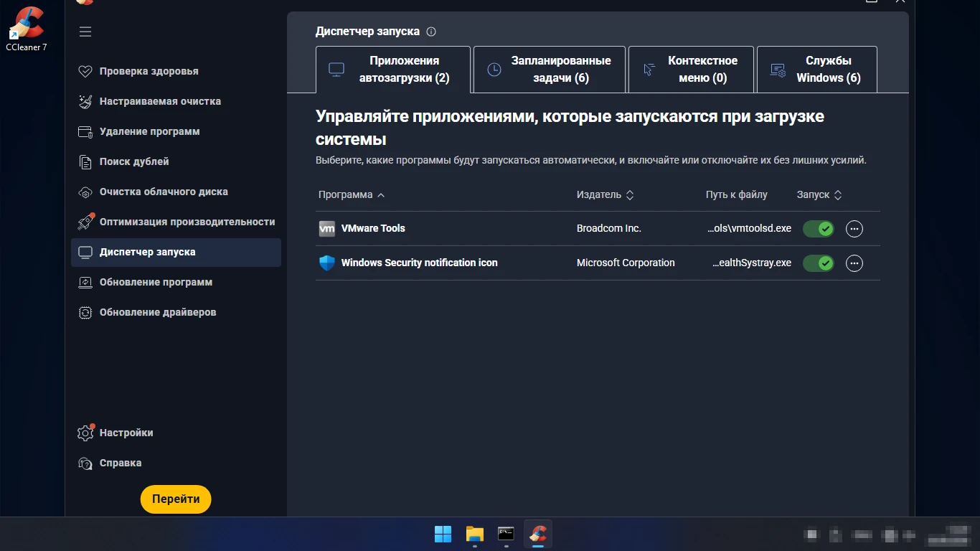Click the Windows Security shield icon

[326, 263]
